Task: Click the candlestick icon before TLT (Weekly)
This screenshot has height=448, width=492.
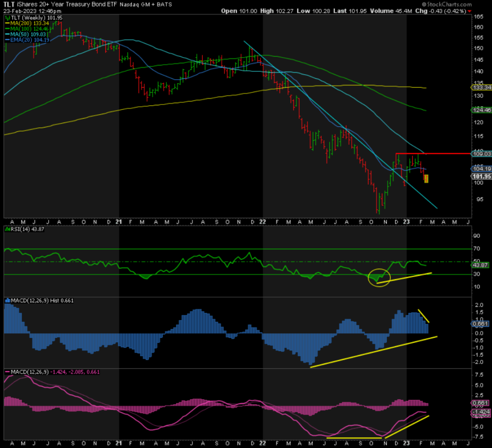Action: click(x=7, y=18)
